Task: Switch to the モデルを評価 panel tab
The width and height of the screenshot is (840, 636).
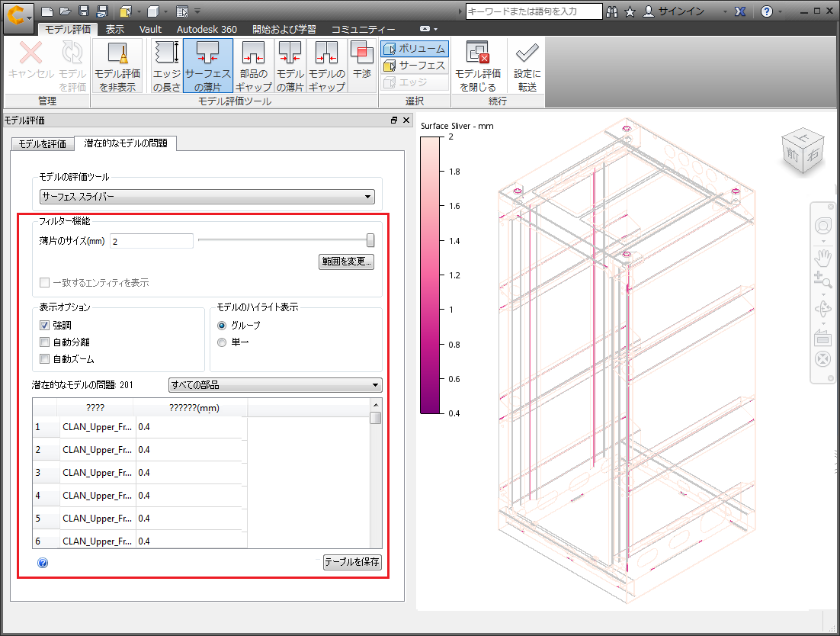Action: click(x=43, y=143)
